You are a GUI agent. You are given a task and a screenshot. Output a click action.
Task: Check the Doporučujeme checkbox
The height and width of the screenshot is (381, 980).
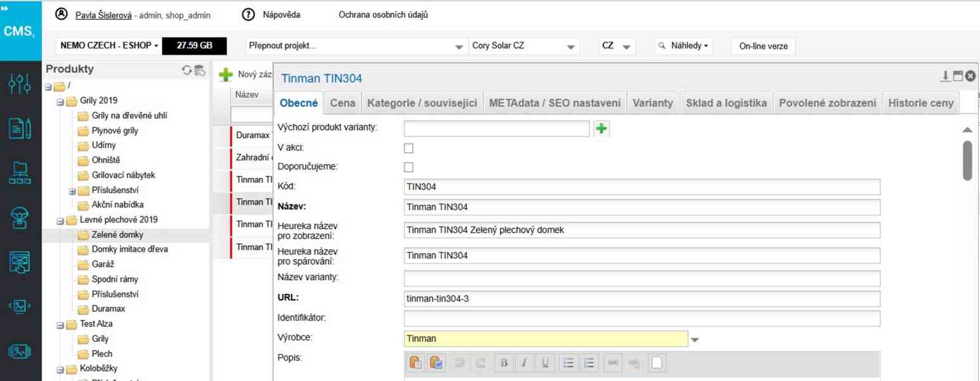408,167
